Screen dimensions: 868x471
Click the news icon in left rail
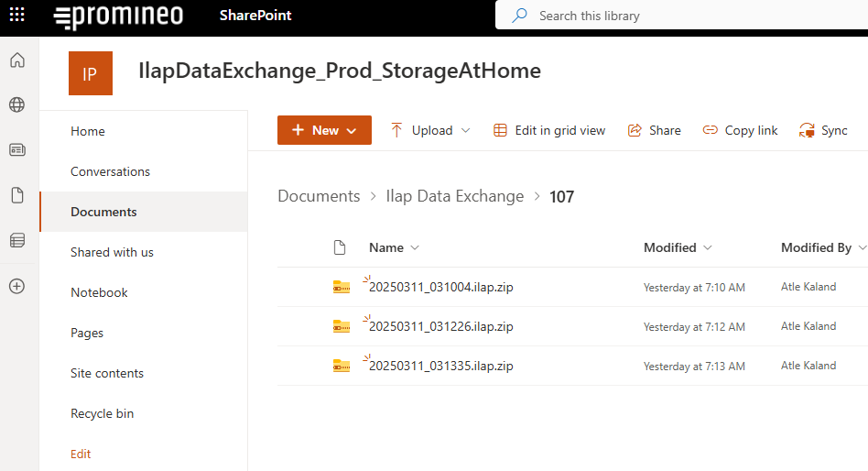pyautogui.click(x=16, y=150)
